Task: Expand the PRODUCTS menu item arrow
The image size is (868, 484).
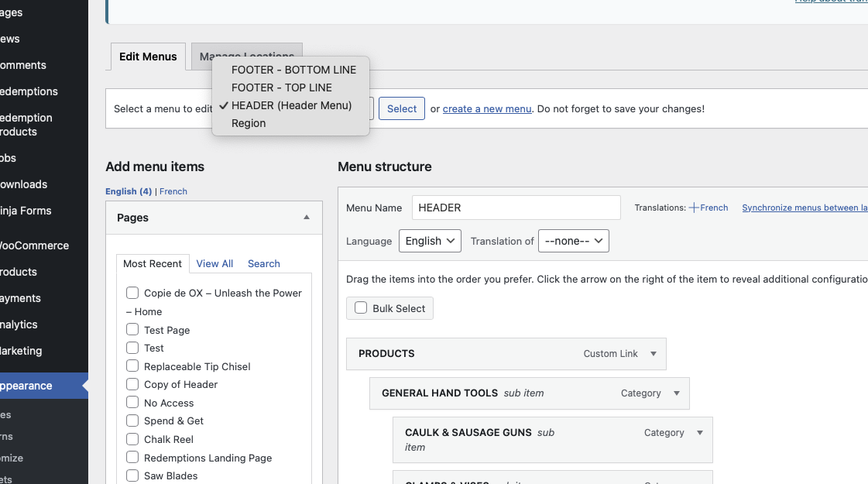Action: (x=654, y=354)
